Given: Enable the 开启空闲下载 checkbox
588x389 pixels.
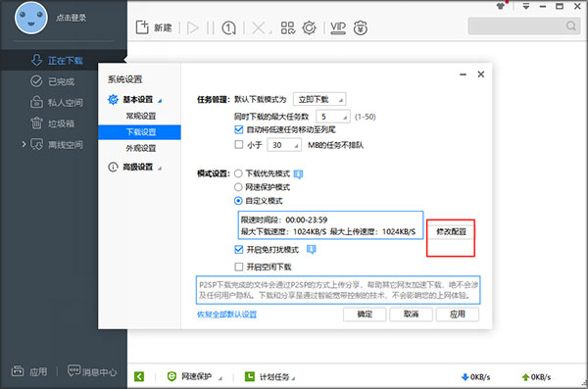Looking at the screenshot, I should coord(239,267).
